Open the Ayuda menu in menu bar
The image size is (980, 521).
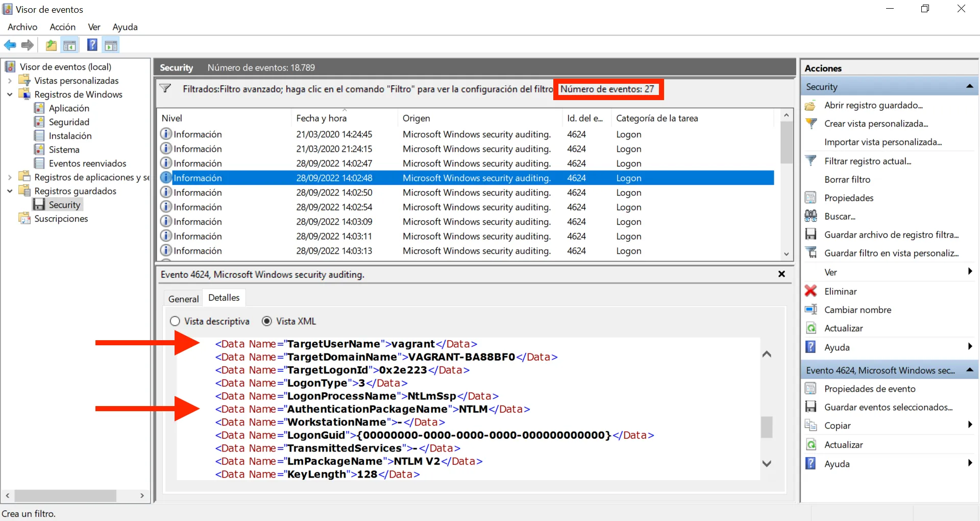(x=125, y=27)
